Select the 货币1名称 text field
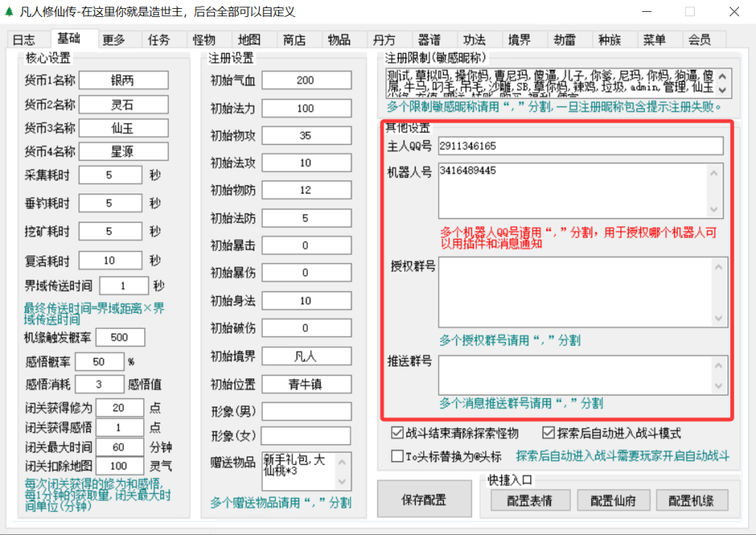The width and height of the screenshot is (756, 535). (123, 80)
